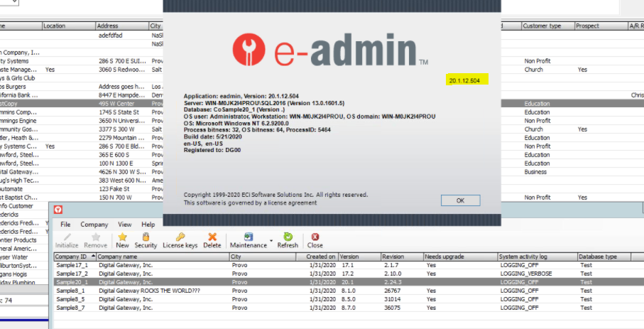Click the Version column header
This screenshot has height=329, width=644.
tap(359, 257)
